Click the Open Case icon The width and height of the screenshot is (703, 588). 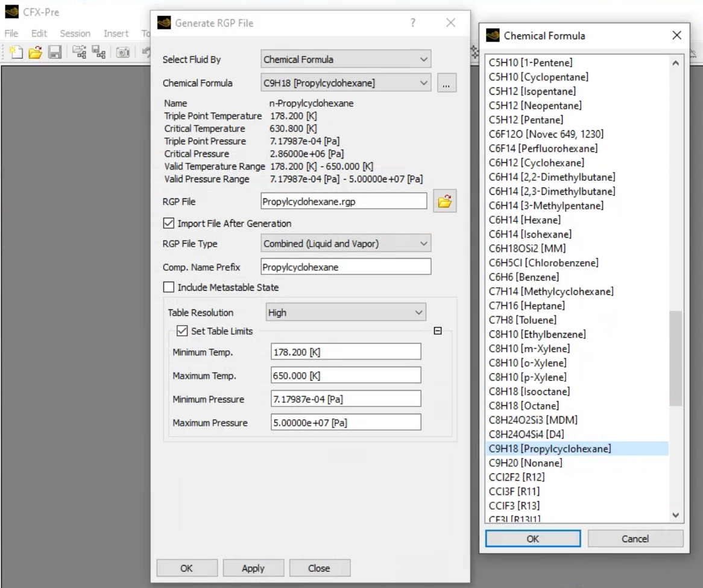[36, 53]
